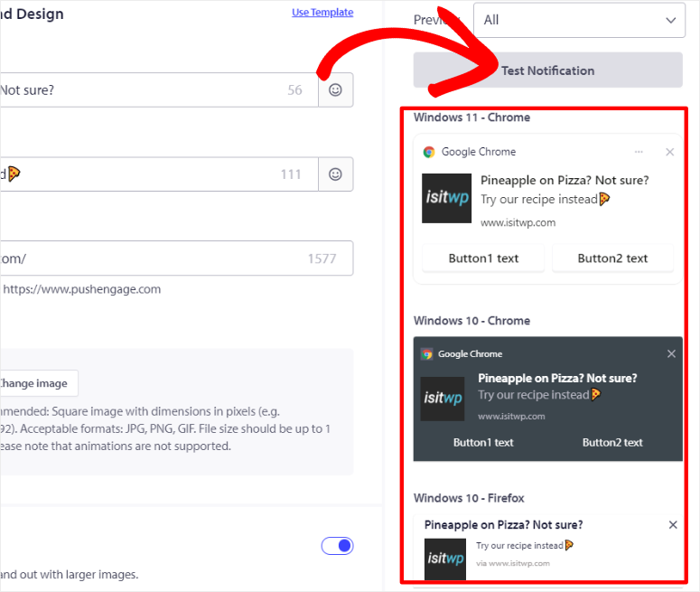Click the Test Notification button
Screen dimensions: 700x592
click(547, 70)
